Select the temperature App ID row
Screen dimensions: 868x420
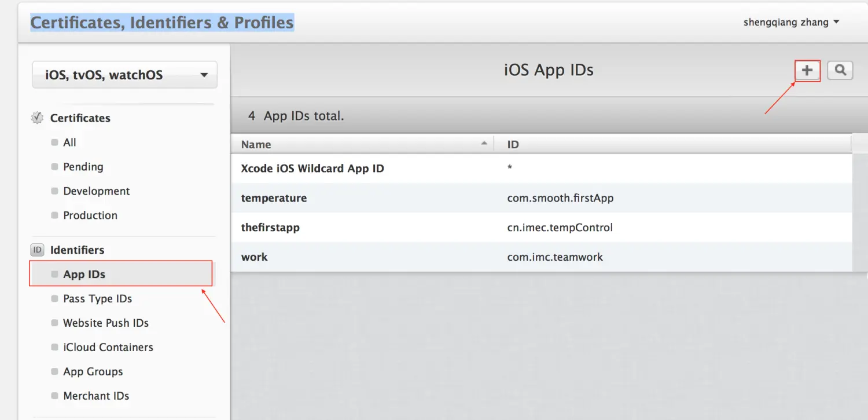click(274, 198)
